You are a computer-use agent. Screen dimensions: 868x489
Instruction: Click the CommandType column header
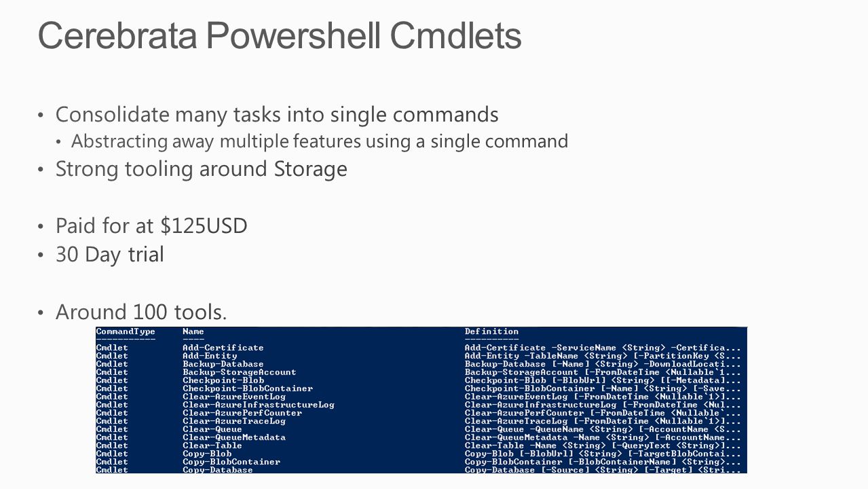(x=126, y=331)
